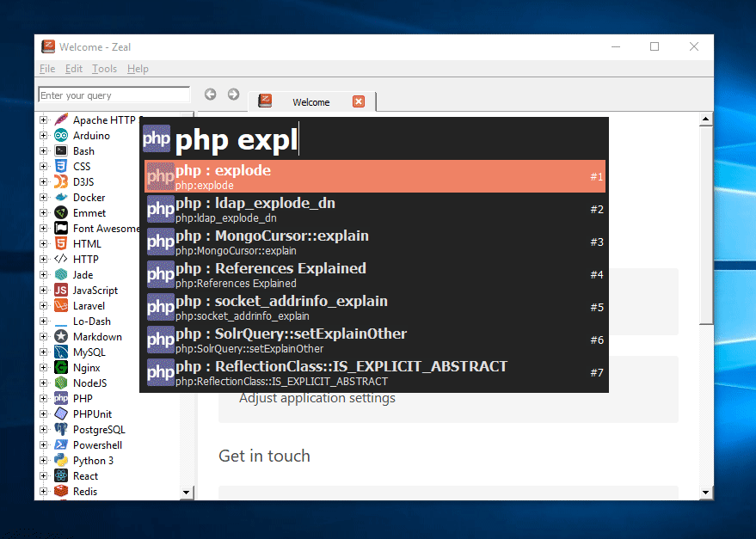Screen dimensions: 756x539
Task: Click the JavaScript JS icon
Action: 61,290
